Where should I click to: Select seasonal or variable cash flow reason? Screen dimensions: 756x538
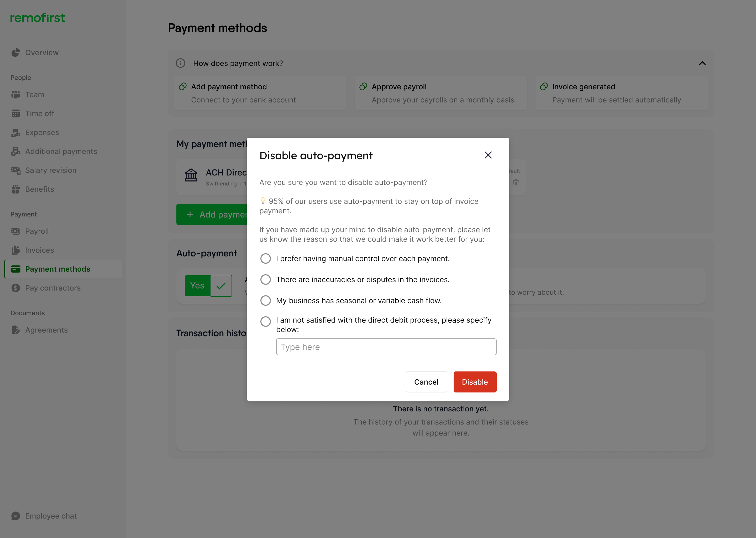(x=265, y=301)
